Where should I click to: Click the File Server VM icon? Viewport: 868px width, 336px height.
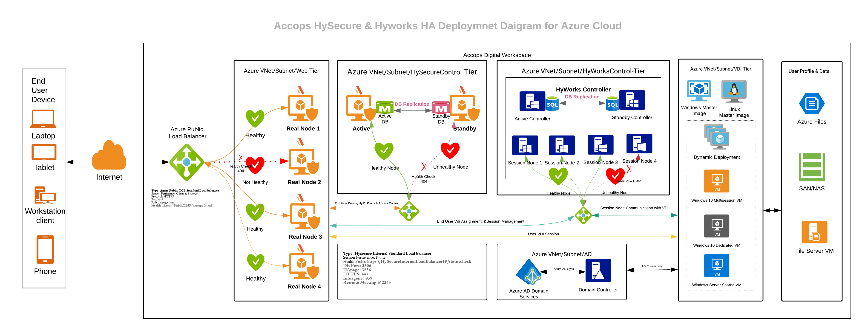point(814,232)
